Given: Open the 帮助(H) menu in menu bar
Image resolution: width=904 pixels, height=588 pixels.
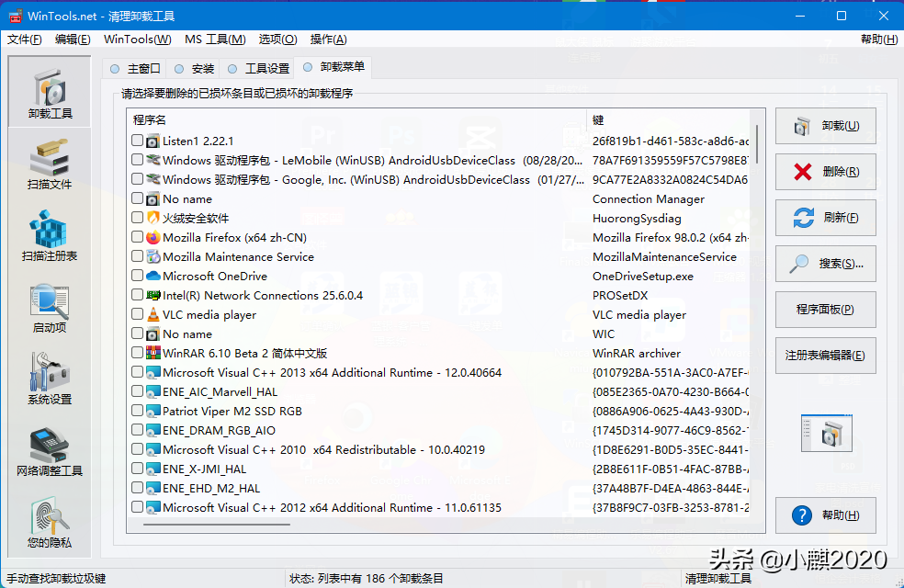Looking at the screenshot, I should coord(879,40).
